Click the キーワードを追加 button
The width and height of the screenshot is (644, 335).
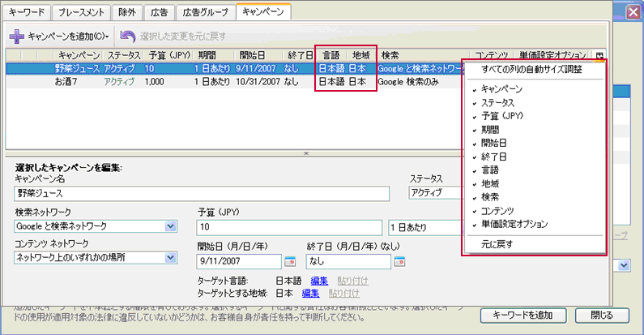coord(523,316)
